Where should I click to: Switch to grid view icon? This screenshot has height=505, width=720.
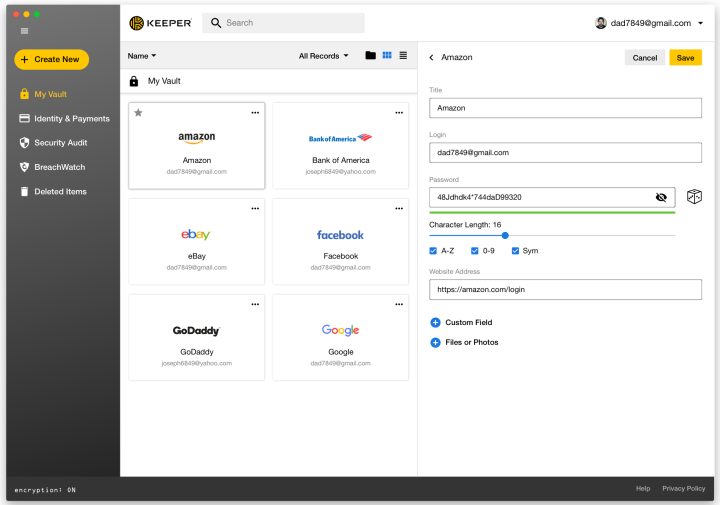[387, 56]
